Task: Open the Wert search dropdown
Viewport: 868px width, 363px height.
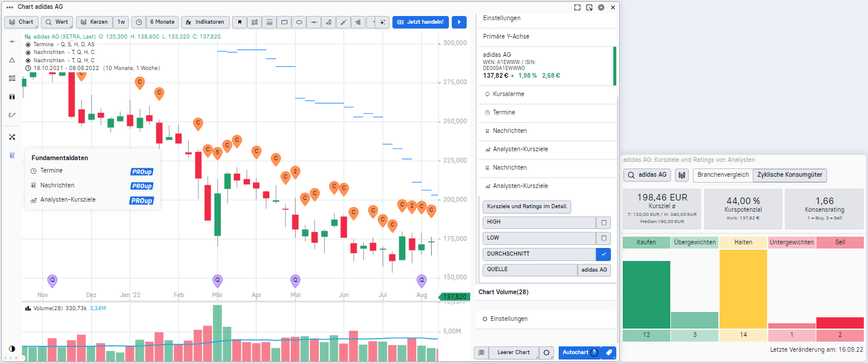Action: 57,22
